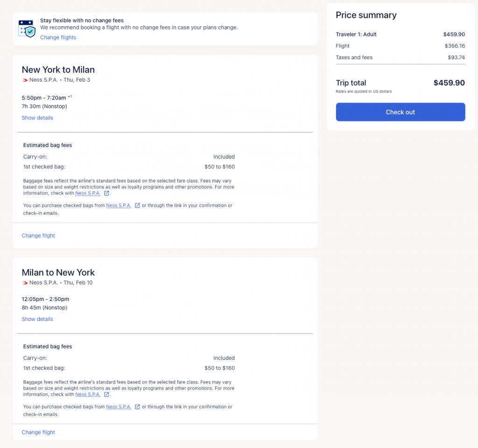
Task: Click external link icon after outbound purchase bags Neos link
Action: click(x=137, y=205)
